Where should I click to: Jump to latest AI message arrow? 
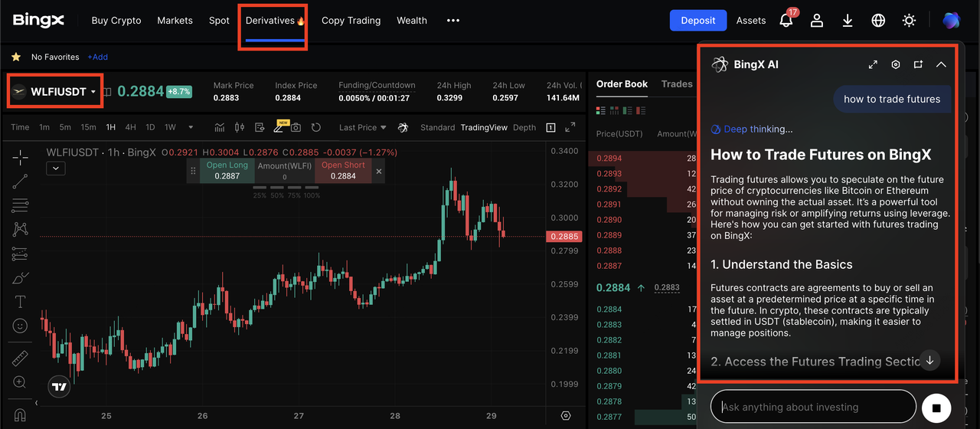click(x=929, y=359)
